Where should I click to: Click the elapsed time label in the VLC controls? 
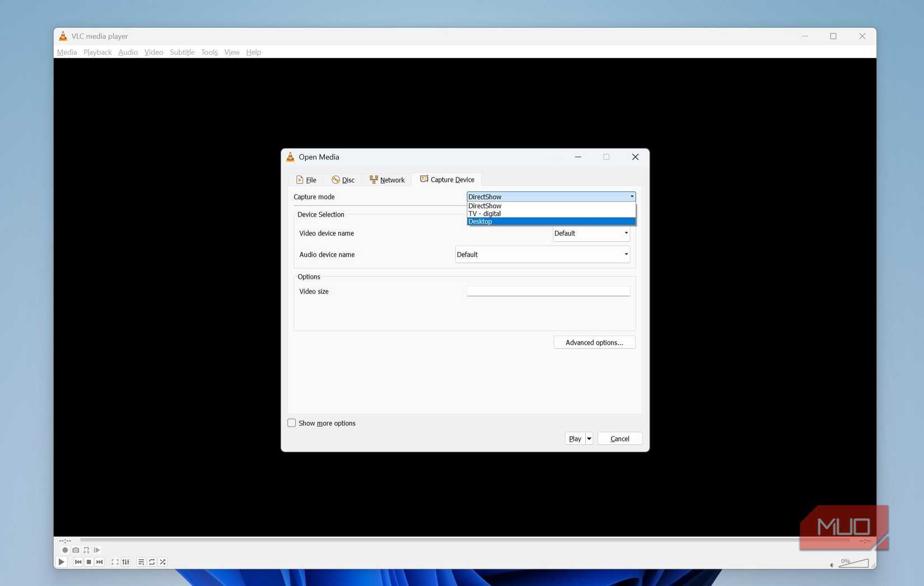pyautogui.click(x=65, y=541)
